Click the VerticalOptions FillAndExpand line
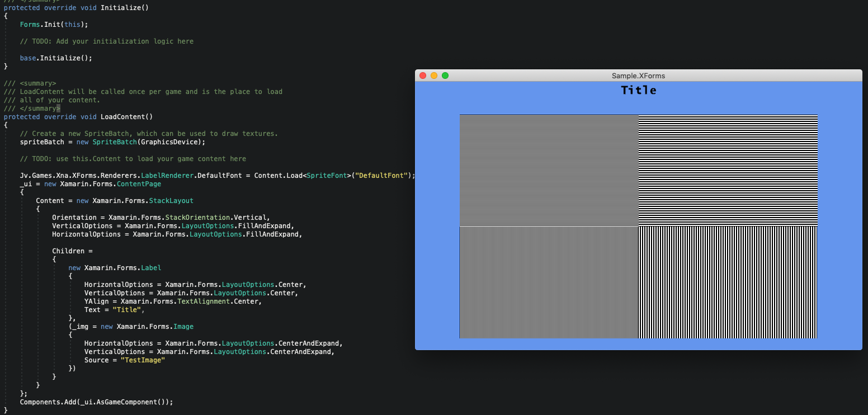The width and height of the screenshot is (868, 415). [x=173, y=226]
